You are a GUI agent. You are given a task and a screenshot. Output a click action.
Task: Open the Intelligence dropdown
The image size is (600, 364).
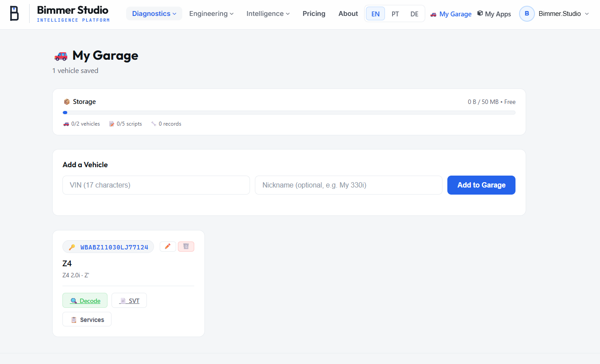[x=268, y=14]
